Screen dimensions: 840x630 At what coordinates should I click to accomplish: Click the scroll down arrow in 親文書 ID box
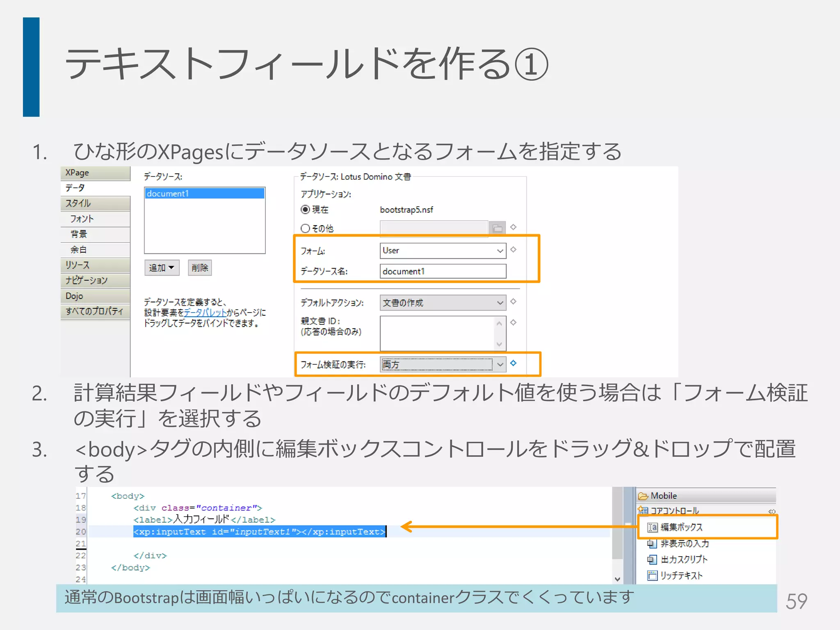(499, 344)
